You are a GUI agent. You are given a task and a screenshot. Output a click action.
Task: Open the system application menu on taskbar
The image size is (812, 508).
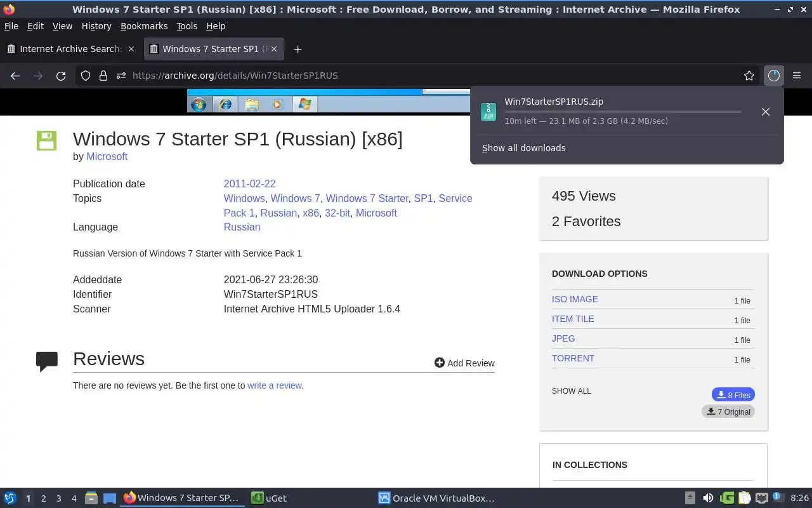[x=10, y=498]
